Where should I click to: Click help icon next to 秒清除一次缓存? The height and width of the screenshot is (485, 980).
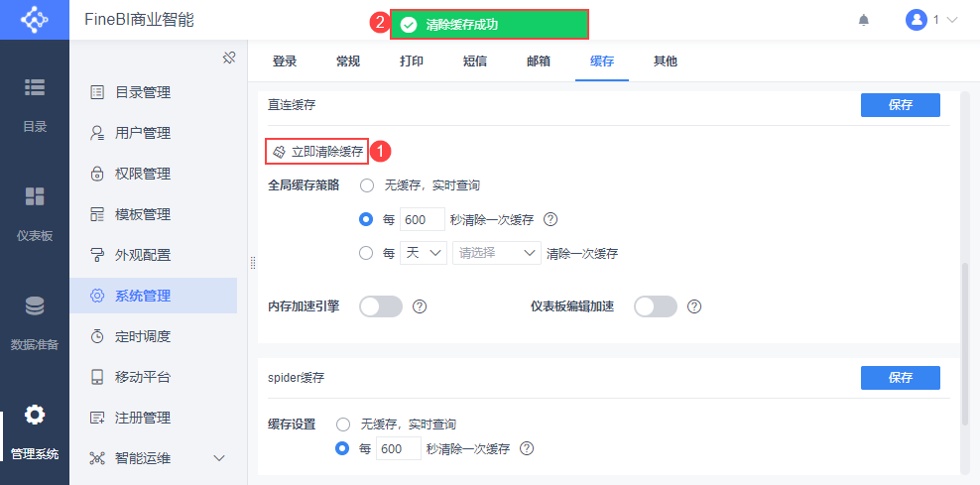tap(551, 219)
